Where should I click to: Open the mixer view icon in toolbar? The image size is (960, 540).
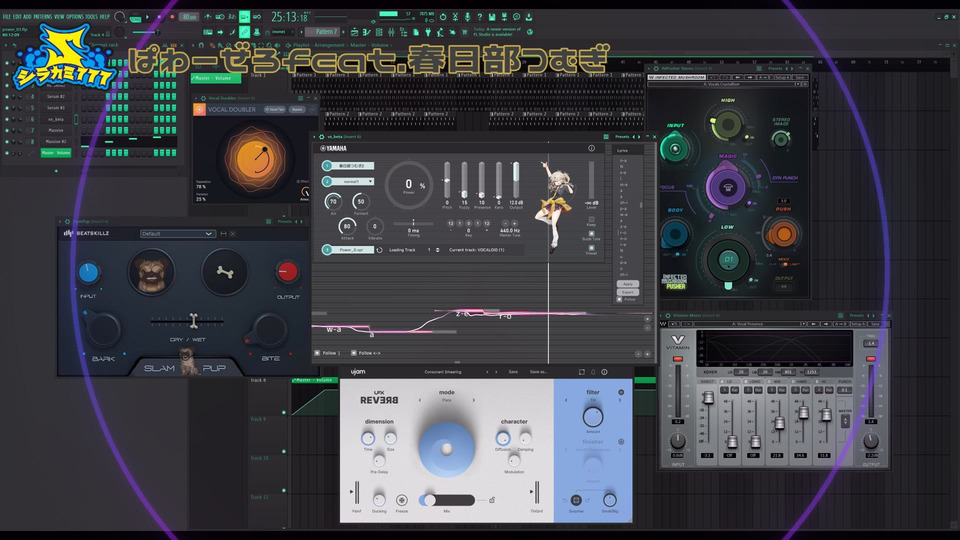click(x=391, y=32)
